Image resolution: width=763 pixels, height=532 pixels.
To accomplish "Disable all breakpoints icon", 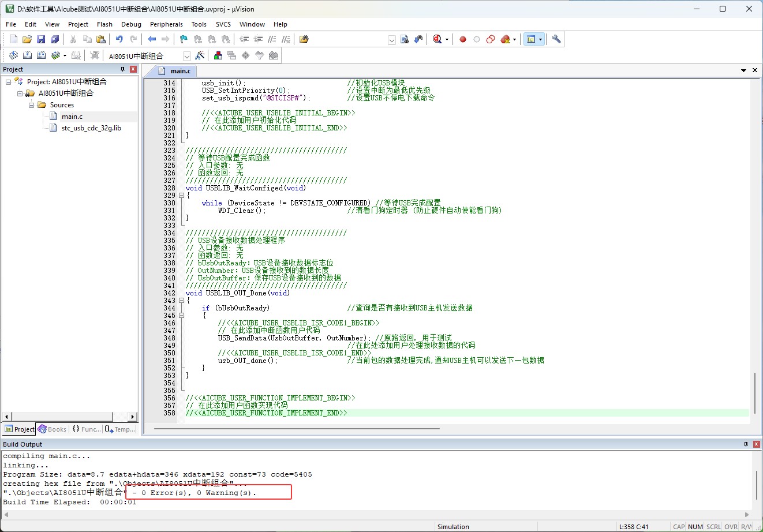I will [x=491, y=39].
